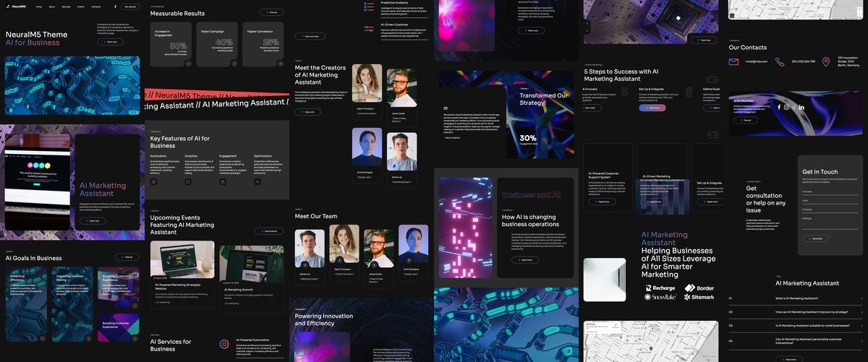Screen dimensions: 868x362
Task: Open the Contacts menu item
Action: pyautogui.click(x=97, y=6)
